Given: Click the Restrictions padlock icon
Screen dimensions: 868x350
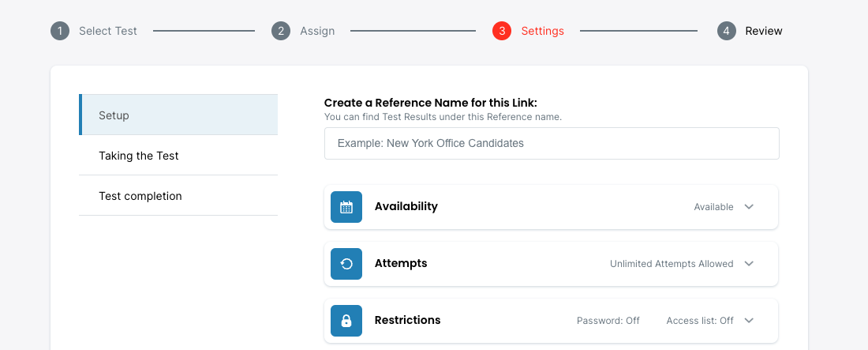Looking at the screenshot, I should pyautogui.click(x=346, y=321).
